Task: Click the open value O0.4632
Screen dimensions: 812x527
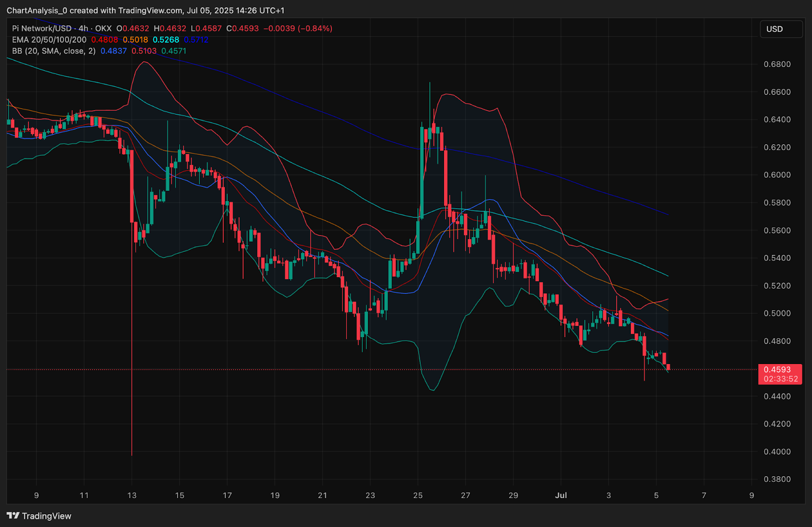Action: (133, 28)
